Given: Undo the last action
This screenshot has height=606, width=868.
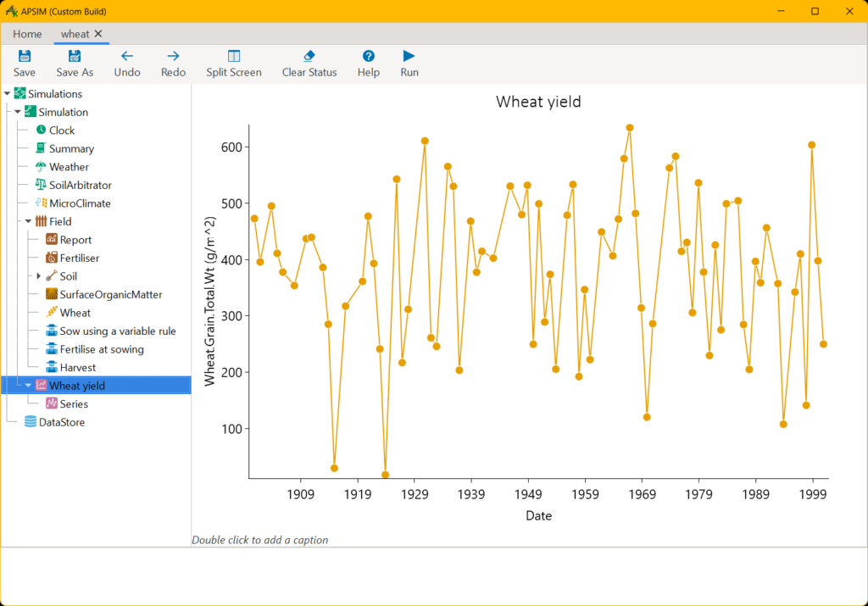Looking at the screenshot, I should click(x=127, y=57).
